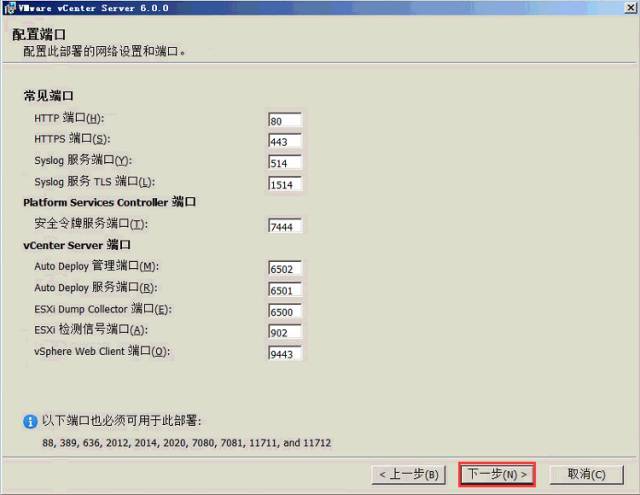The height and width of the screenshot is (495, 640).
Task: Close the vCenter Server installer window
Action: coord(631,8)
